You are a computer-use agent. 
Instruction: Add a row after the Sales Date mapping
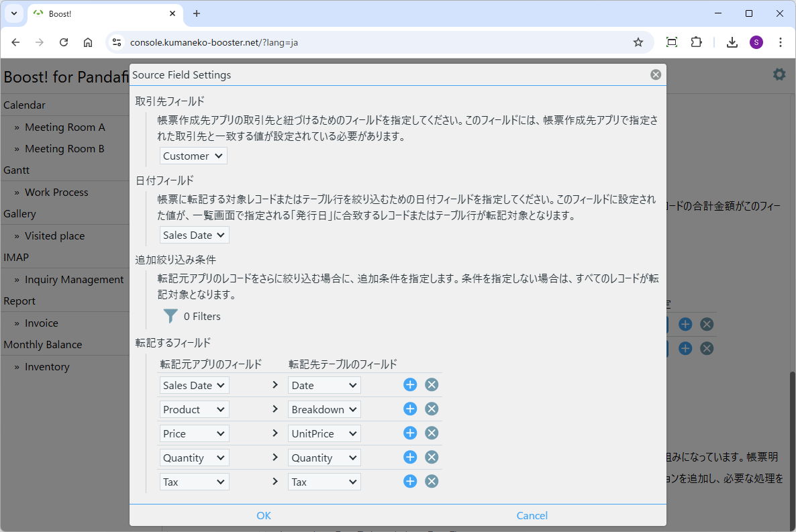click(410, 385)
